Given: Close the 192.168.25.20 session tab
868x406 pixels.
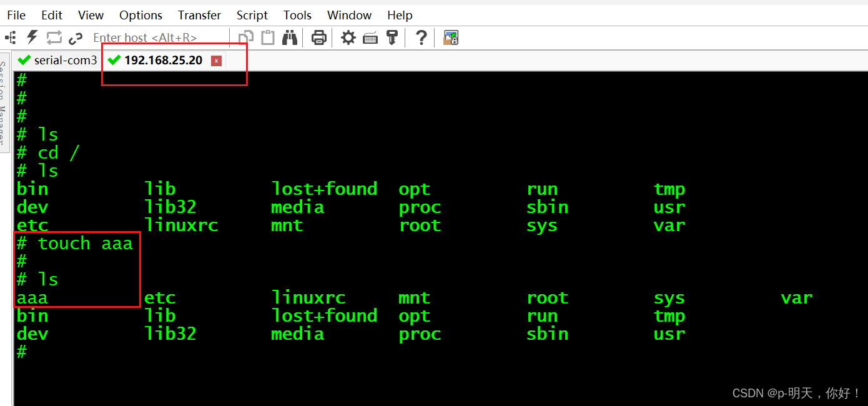Looking at the screenshot, I should click(x=216, y=61).
